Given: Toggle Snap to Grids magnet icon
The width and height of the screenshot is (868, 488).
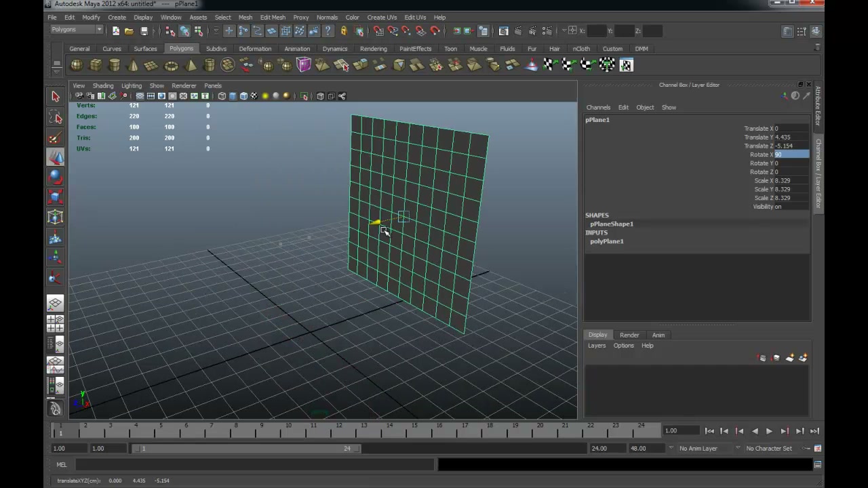Looking at the screenshot, I should [x=378, y=30].
